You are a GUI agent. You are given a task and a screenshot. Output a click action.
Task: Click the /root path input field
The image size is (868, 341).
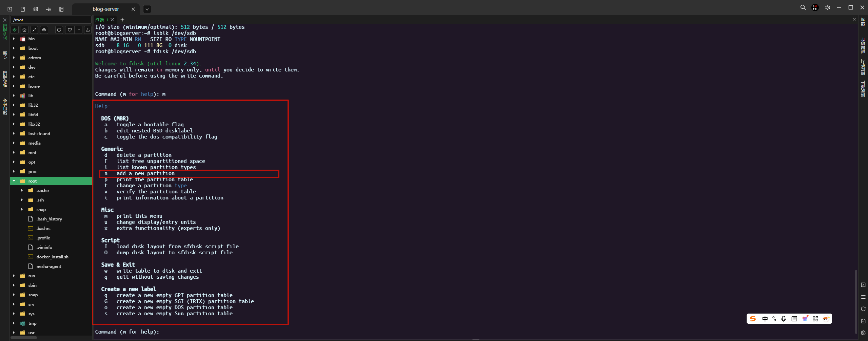point(51,20)
